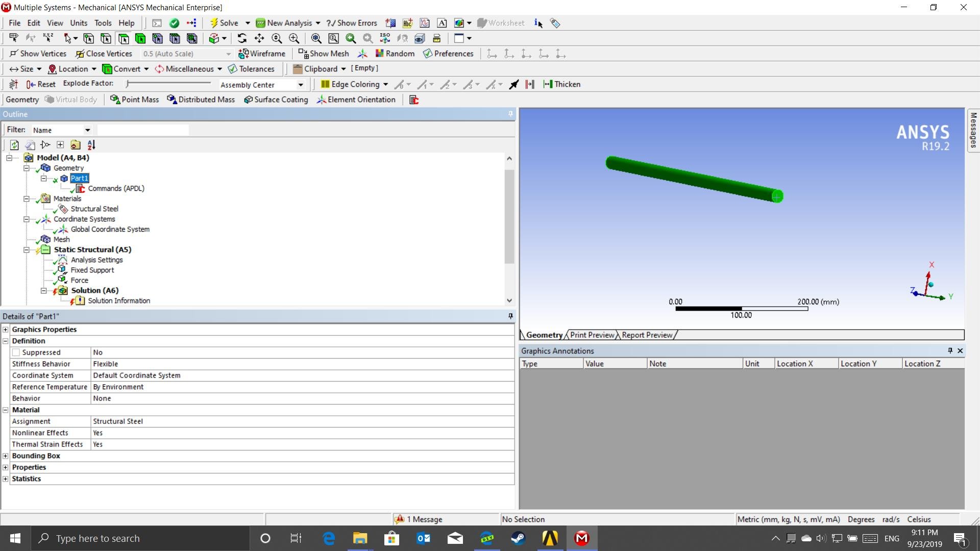Select Fixed Support in the outline tree
Viewport: 980px width, 551px height.
tap(92, 270)
